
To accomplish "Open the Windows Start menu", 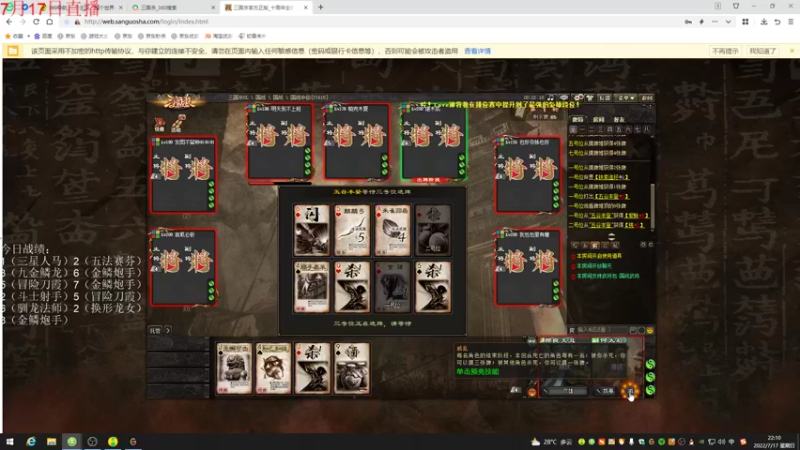I will (10, 441).
